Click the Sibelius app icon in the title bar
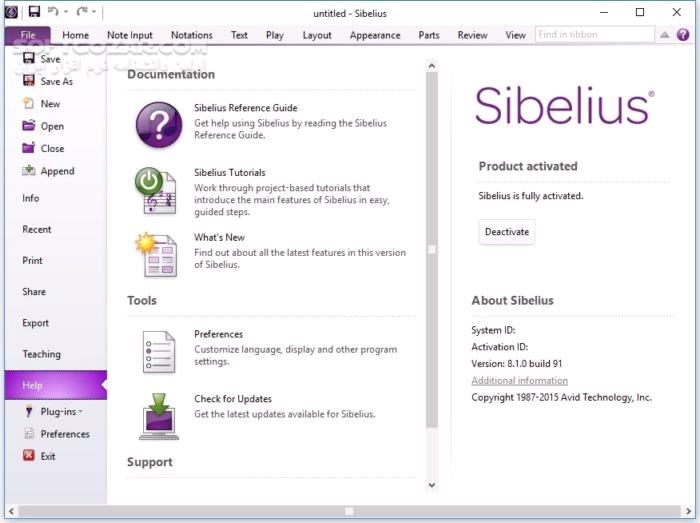 pos(12,12)
